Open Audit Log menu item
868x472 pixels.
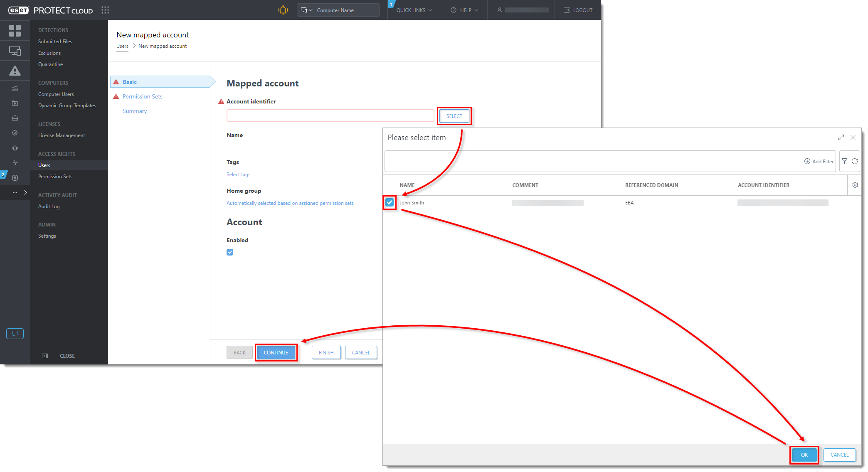click(x=49, y=206)
